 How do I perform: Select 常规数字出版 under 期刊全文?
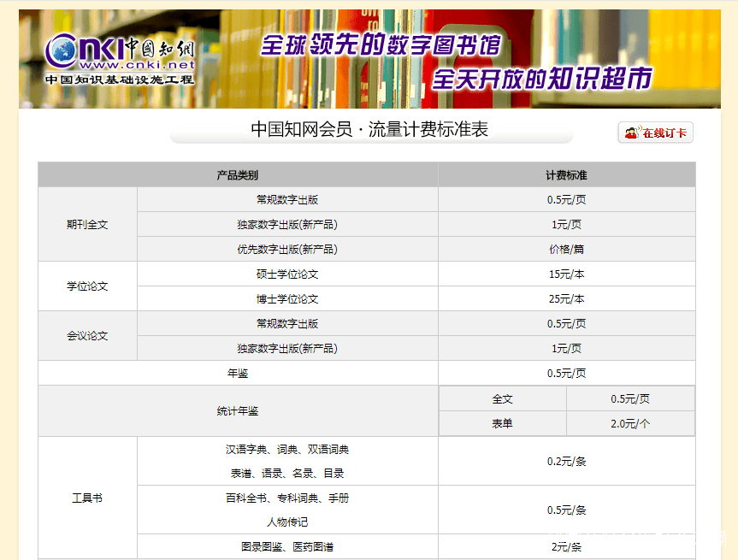tap(287, 199)
